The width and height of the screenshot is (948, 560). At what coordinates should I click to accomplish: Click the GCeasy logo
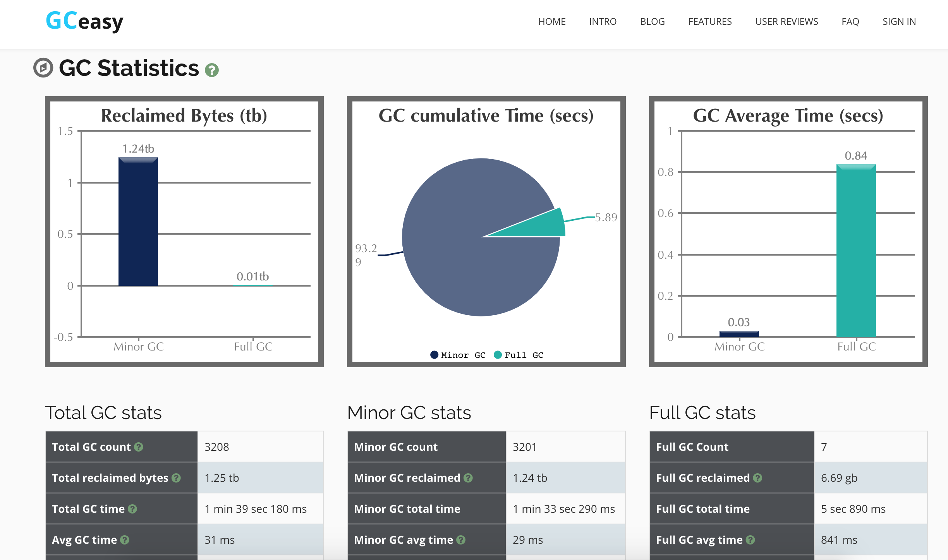84,21
